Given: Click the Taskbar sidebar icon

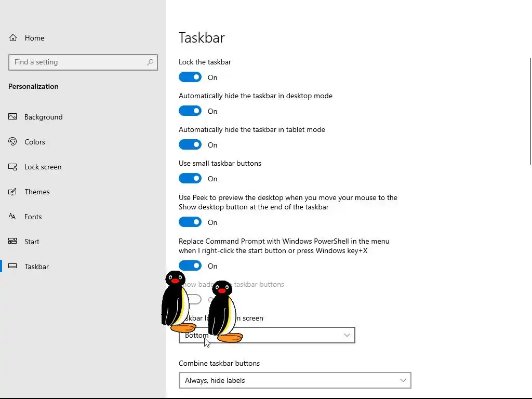Looking at the screenshot, I should pyautogui.click(x=12, y=266).
